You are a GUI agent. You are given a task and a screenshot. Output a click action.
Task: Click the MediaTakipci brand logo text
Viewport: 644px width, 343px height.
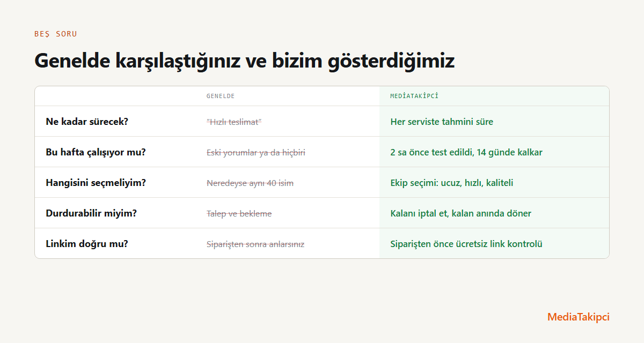point(579,317)
